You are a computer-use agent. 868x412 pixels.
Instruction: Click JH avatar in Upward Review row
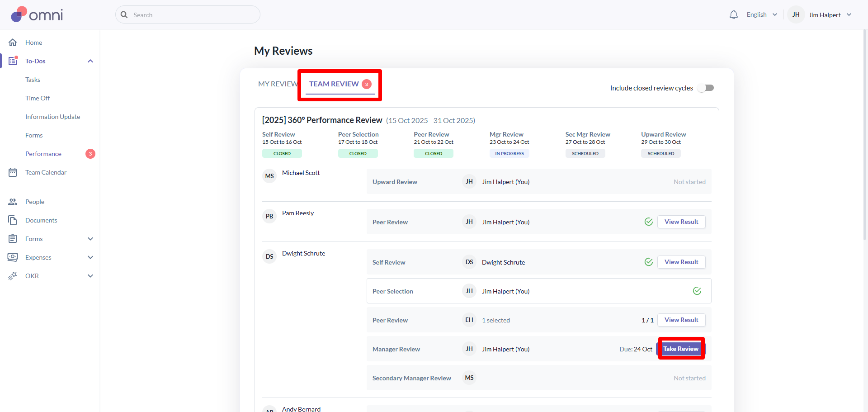469,181
